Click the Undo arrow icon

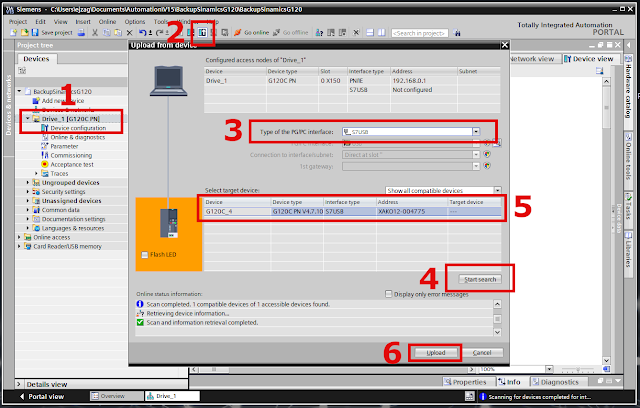[142, 32]
